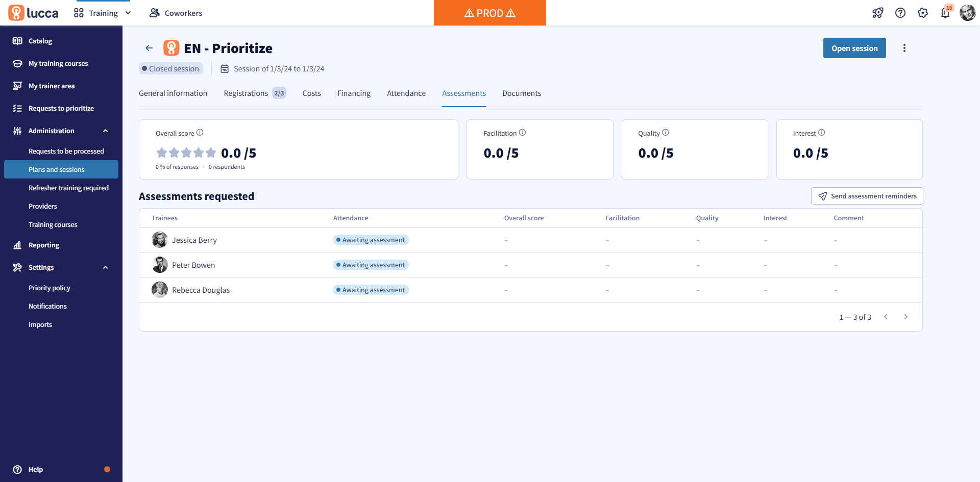The width and height of the screenshot is (980, 482).
Task: Click the Closed session status badge
Action: 171,68
